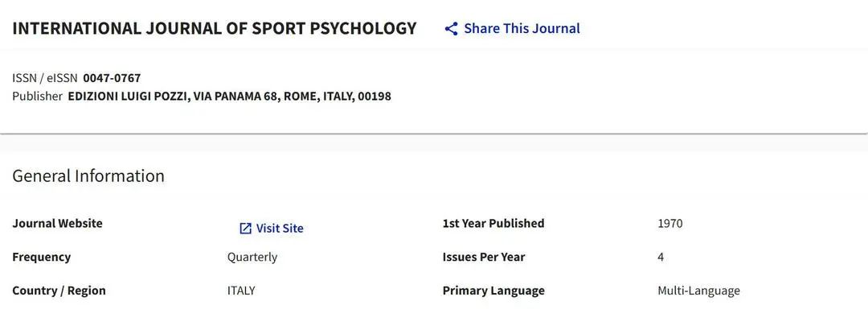Image resolution: width=868 pixels, height=326 pixels.
Task: Click the share icon beside the journal title
Action: pyautogui.click(x=451, y=29)
